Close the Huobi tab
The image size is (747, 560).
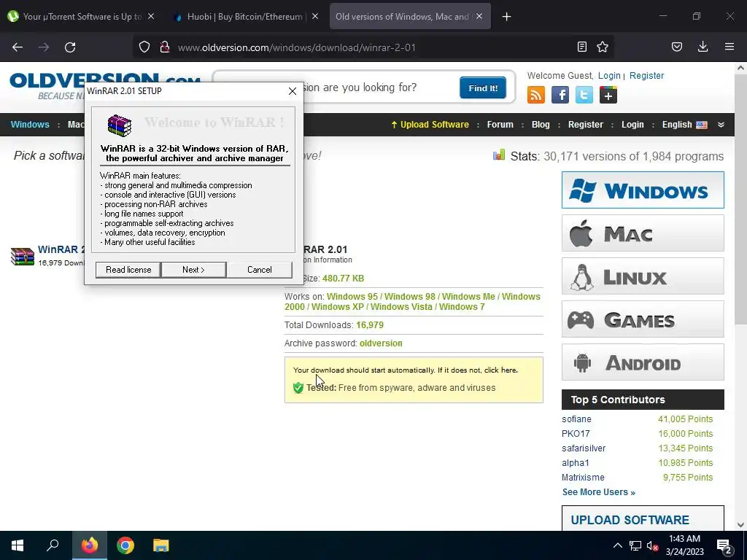point(315,17)
